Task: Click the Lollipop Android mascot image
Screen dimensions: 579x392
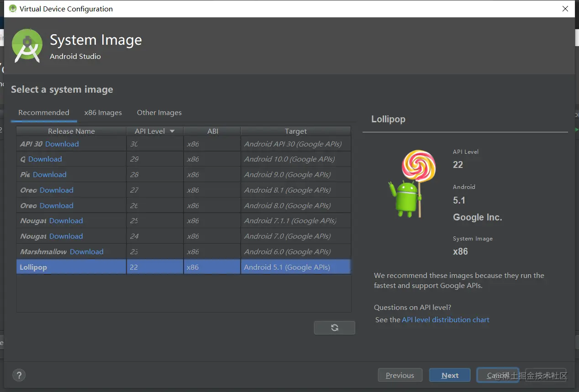Action: click(x=411, y=183)
